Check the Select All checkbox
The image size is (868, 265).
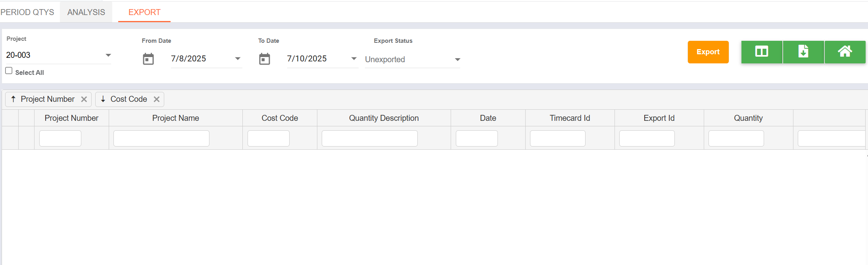(9, 71)
